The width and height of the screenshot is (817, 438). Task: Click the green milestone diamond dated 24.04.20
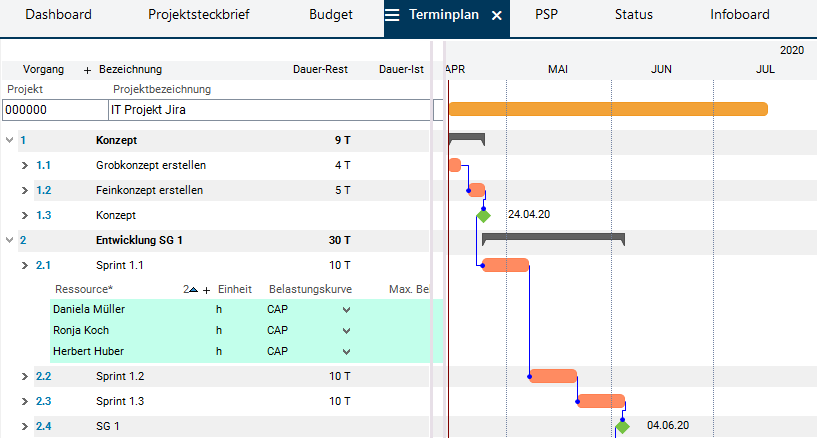click(x=484, y=215)
